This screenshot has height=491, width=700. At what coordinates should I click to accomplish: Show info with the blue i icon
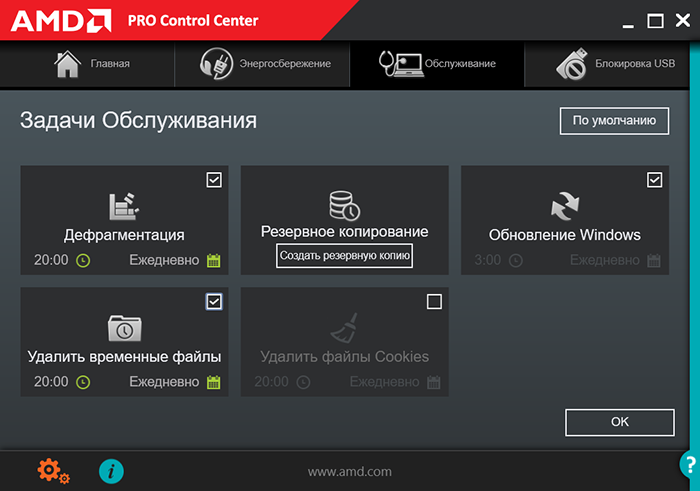(111, 471)
